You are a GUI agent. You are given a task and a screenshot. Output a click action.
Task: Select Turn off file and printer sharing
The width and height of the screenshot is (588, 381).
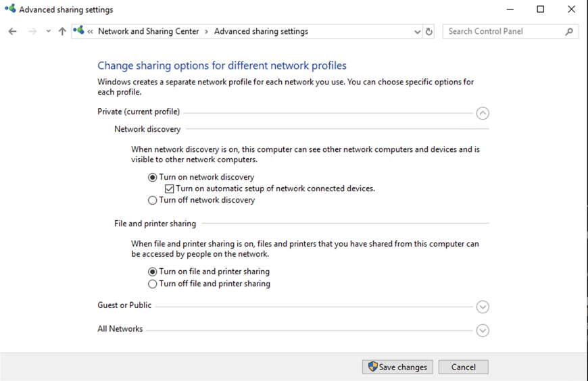pos(153,284)
